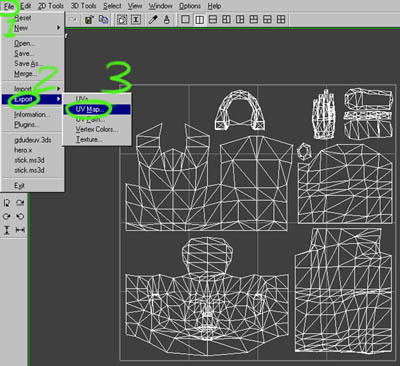Open recent file hero.x
400x366 pixels.
pyautogui.click(x=33, y=150)
